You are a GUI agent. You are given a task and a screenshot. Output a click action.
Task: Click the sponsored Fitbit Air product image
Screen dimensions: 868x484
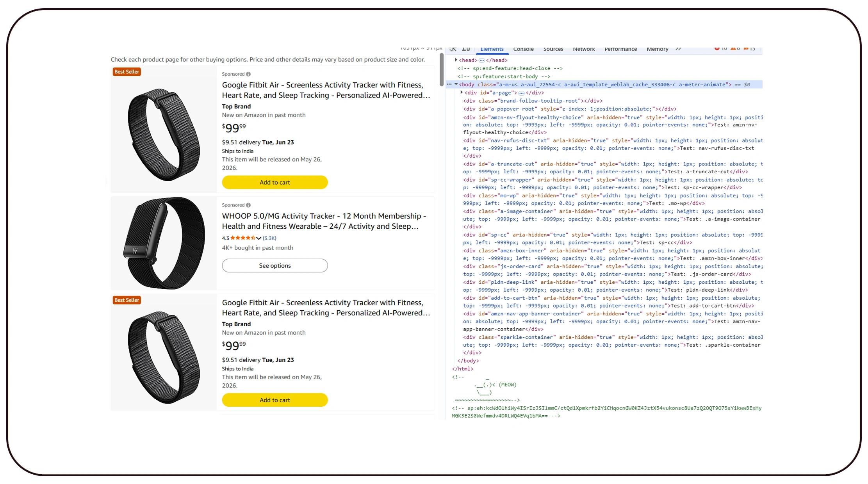click(164, 134)
